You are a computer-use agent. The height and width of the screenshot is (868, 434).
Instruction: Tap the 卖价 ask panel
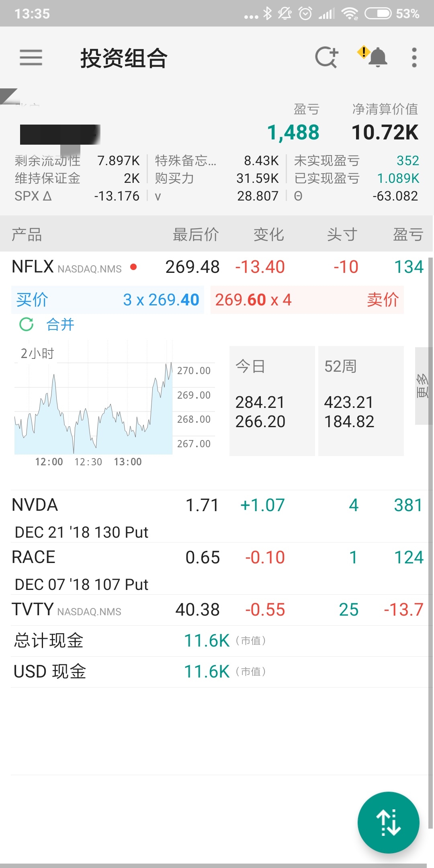point(307,300)
